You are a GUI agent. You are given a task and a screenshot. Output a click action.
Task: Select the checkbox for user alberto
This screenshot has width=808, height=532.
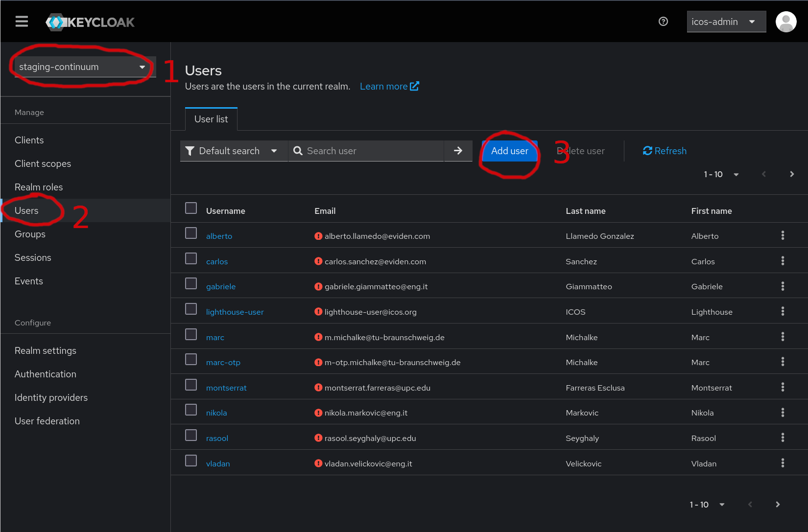coord(191,233)
